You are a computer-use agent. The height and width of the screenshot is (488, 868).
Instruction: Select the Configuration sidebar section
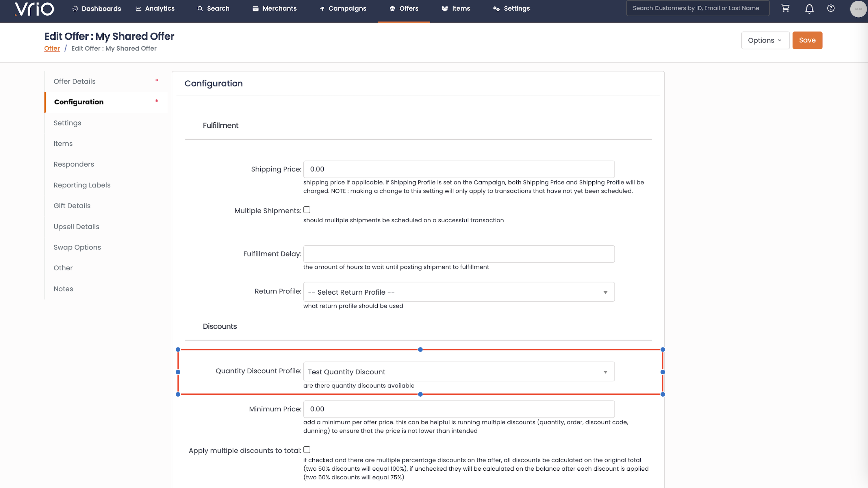coord(107,102)
